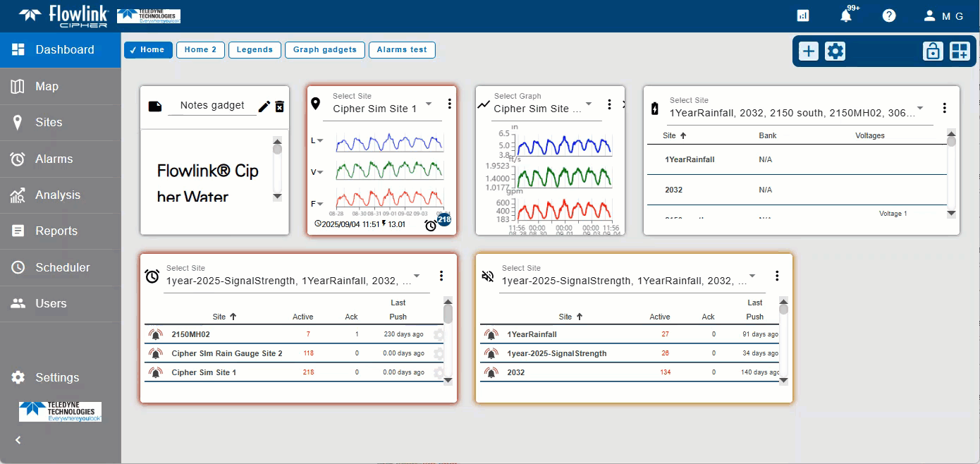980x464 pixels.
Task: Edit the Notes gadget with pencil icon
Action: [x=264, y=106]
